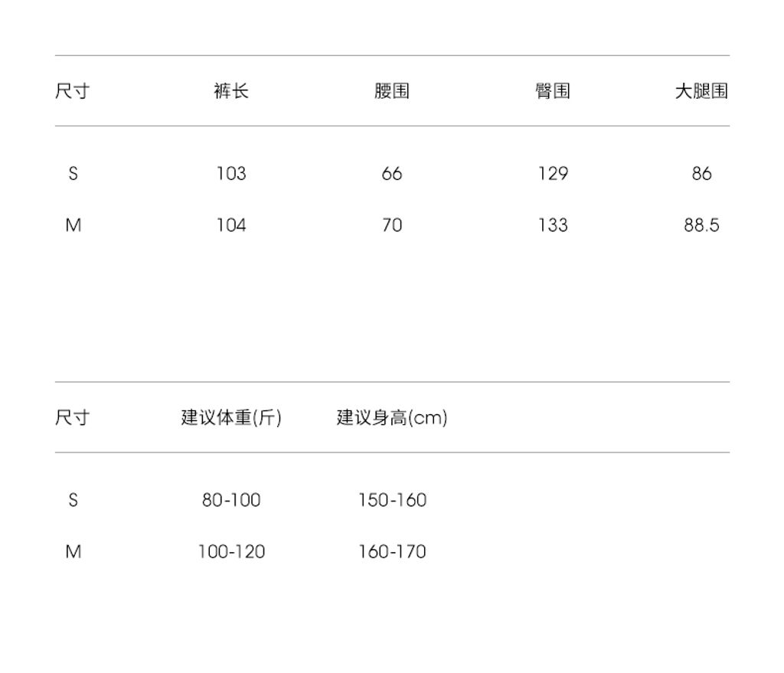Select the suggested height range 160-170
Image resolution: width=784 pixels, height=673 pixels.
click(x=392, y=551)
